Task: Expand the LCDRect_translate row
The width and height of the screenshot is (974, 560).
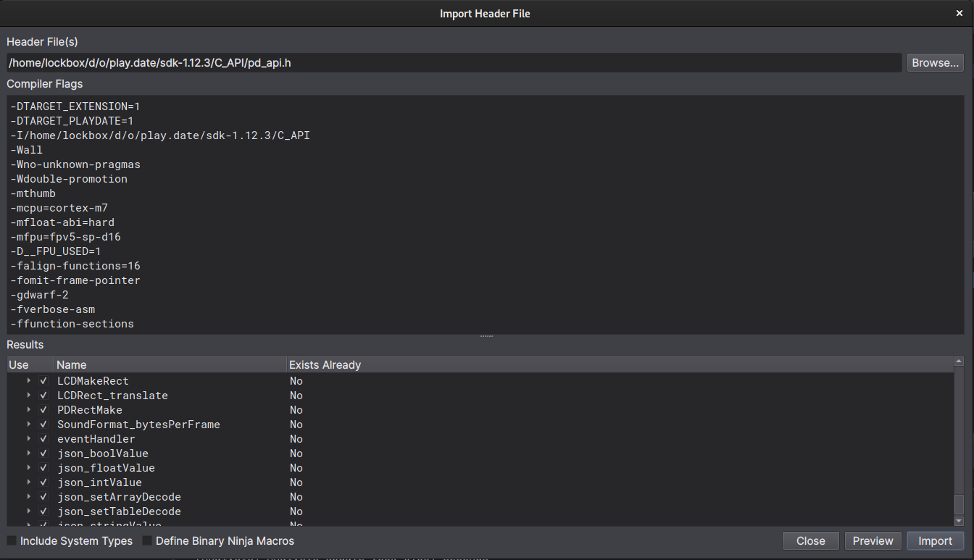Action: click(29, 396)
